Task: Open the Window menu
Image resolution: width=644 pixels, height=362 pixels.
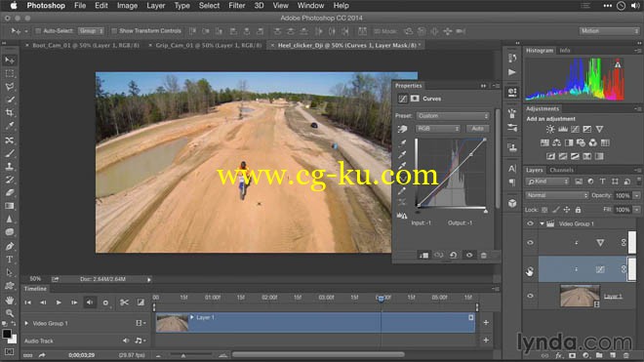Action: tap(310, 6)
